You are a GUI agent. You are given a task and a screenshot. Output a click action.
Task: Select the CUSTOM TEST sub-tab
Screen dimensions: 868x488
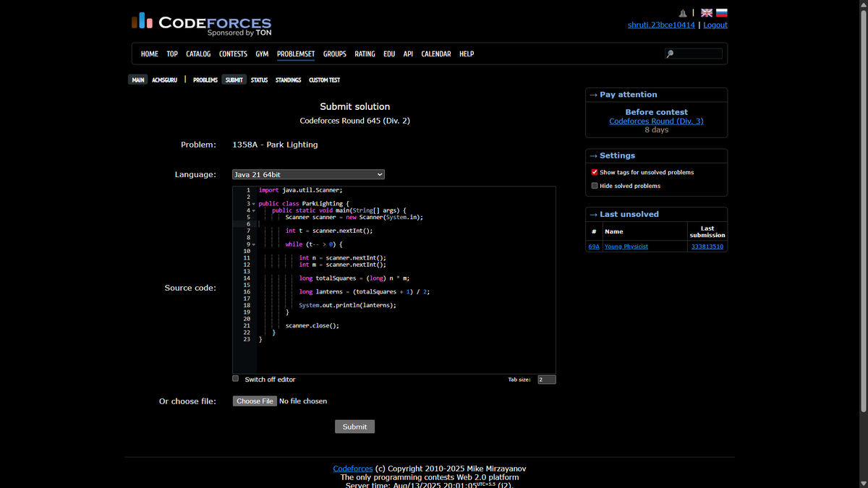[324, 80]
